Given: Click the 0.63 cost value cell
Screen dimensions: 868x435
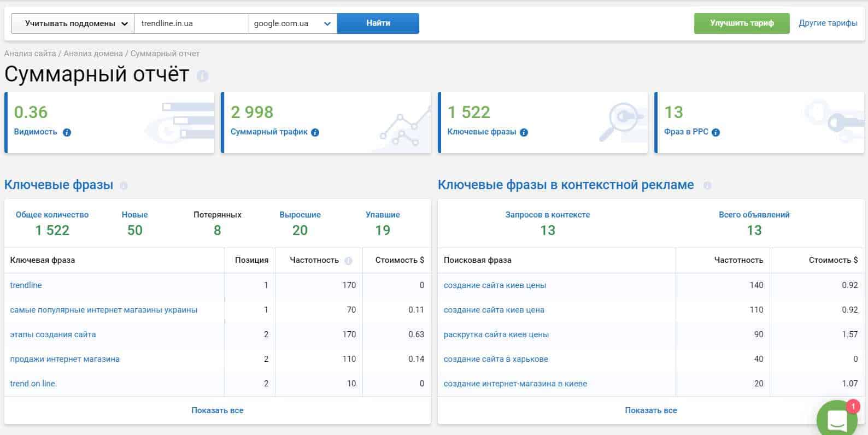Looking at the screenshot, I should point(416,334).
